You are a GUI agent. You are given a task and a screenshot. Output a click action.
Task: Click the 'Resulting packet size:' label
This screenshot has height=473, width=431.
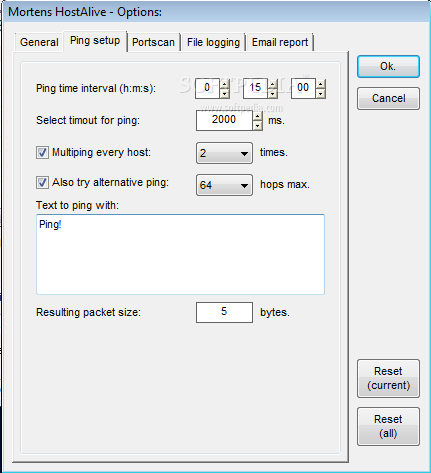88,312
